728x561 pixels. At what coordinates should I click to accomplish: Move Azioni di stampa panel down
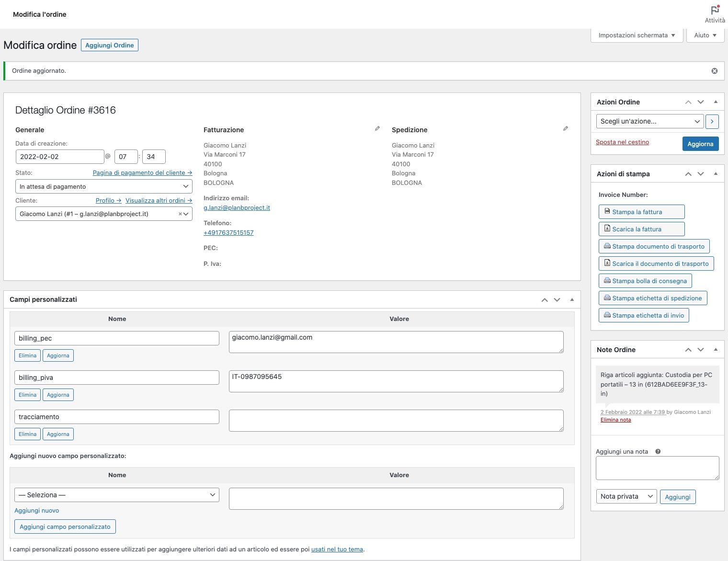[701, 174]
